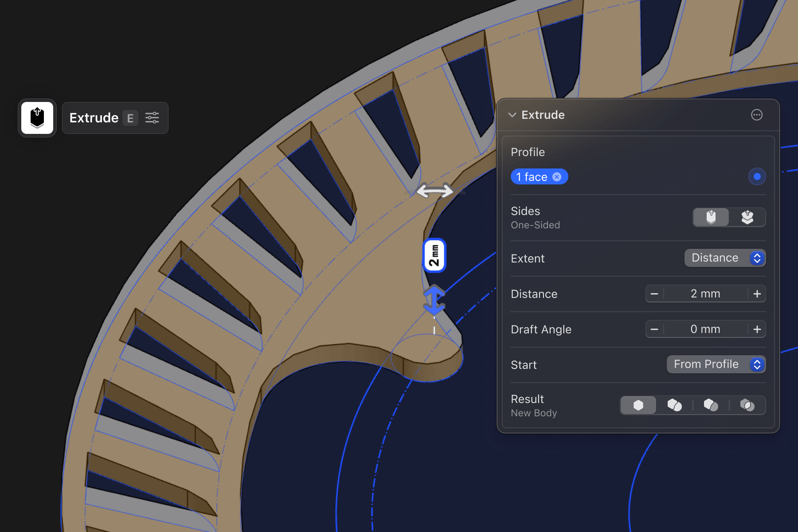Remove the 1 face selection
This screenshot has width=798, height=532.
pos(557,177)
